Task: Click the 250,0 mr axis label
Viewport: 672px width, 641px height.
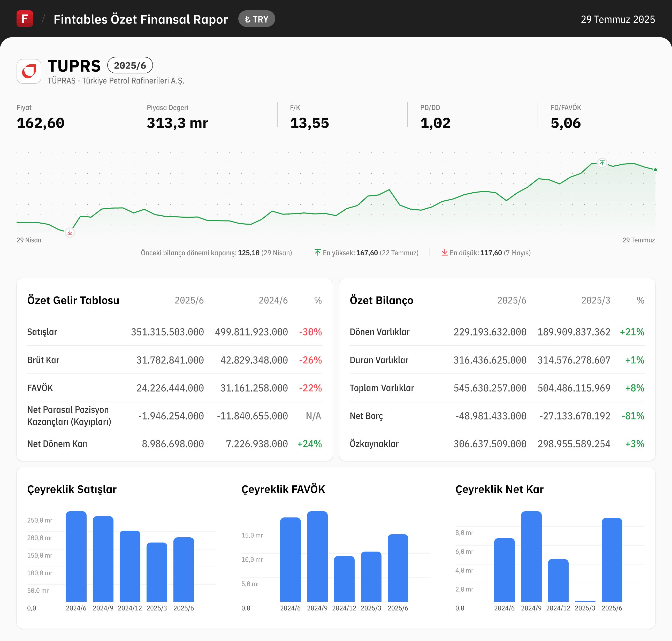Action: 40,520
